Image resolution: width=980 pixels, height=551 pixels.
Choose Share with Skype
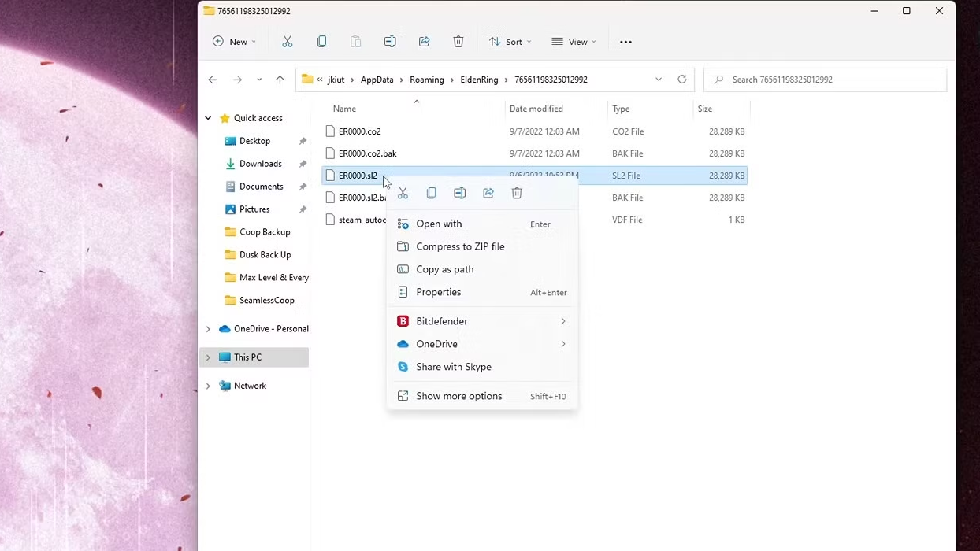482,367
